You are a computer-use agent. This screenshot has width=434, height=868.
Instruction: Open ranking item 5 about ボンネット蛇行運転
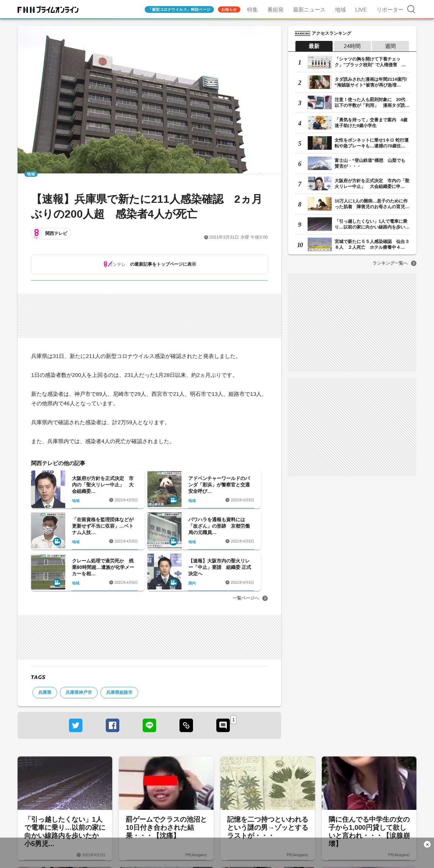point(352,143)
